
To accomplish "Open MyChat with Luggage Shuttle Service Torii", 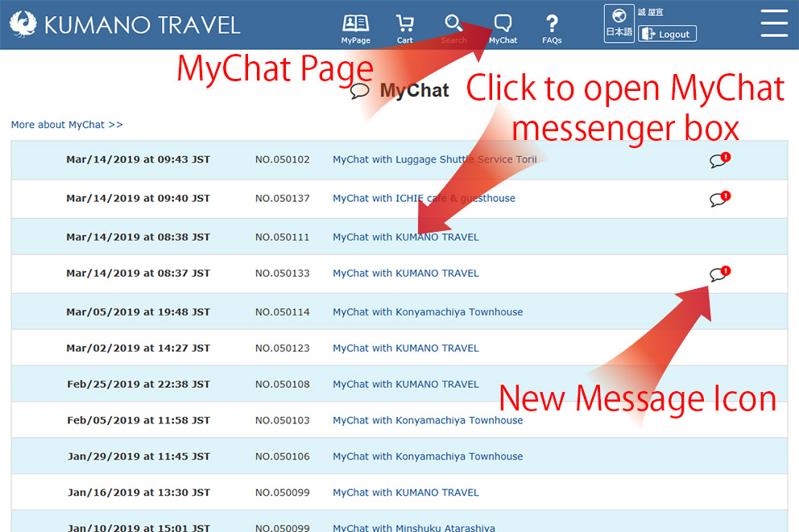I will 435,159.
